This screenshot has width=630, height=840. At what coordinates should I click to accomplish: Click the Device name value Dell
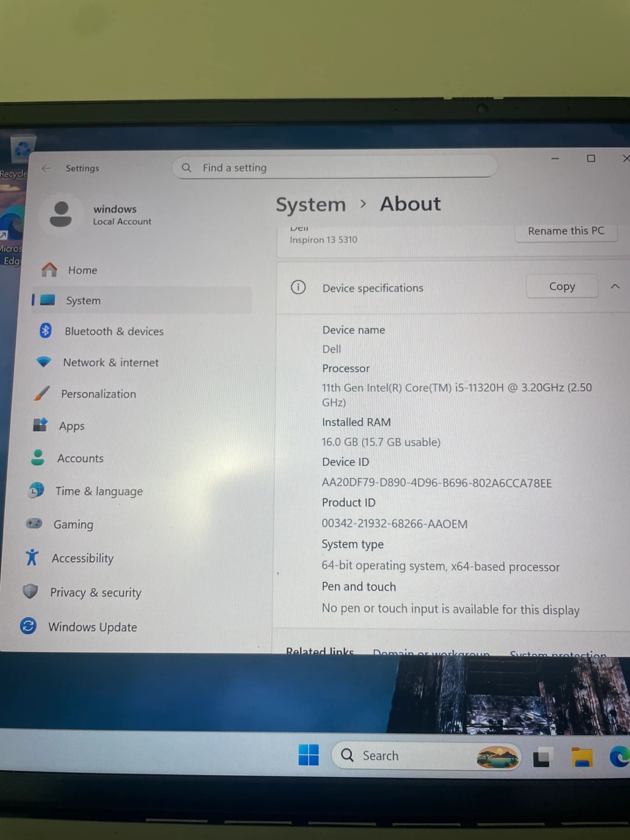331,349
